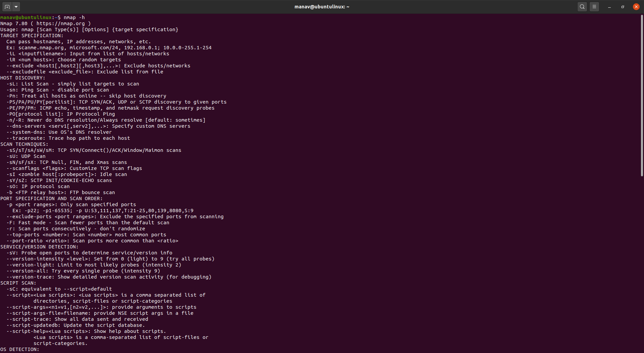Click the "-F: Fast mode" line
644x353 pixels.
(88, 223)
